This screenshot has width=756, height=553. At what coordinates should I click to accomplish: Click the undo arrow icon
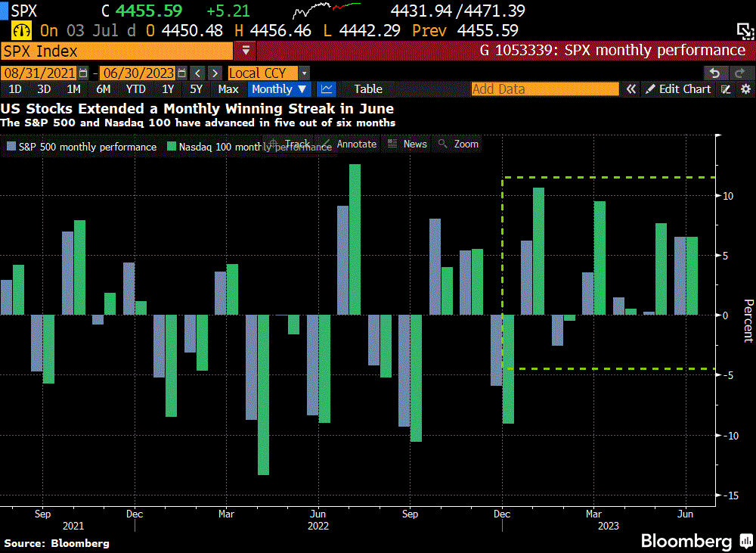pyautogui.click(x=715, y=73)
